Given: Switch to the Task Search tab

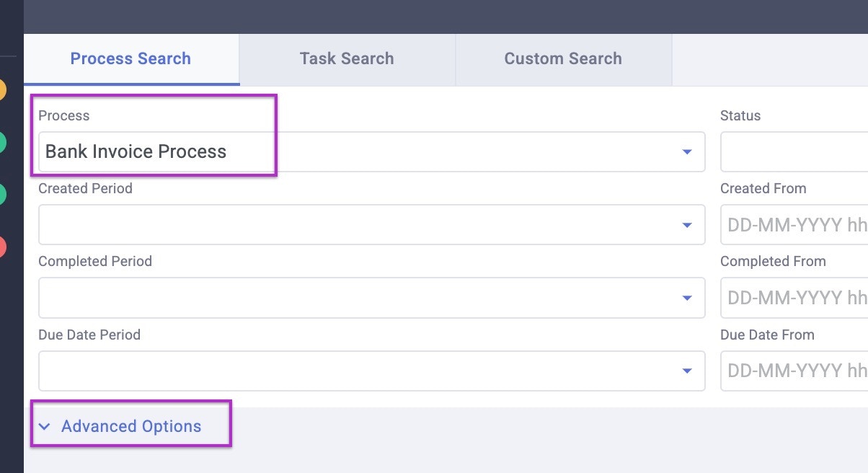Looking at the screenshot, I should click(347, 59).
